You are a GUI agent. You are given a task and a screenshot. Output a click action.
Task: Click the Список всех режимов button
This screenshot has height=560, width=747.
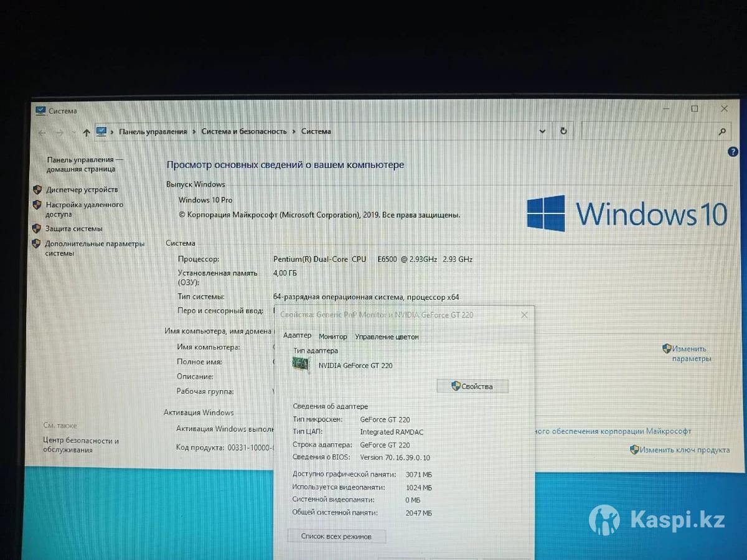[336, 536]
